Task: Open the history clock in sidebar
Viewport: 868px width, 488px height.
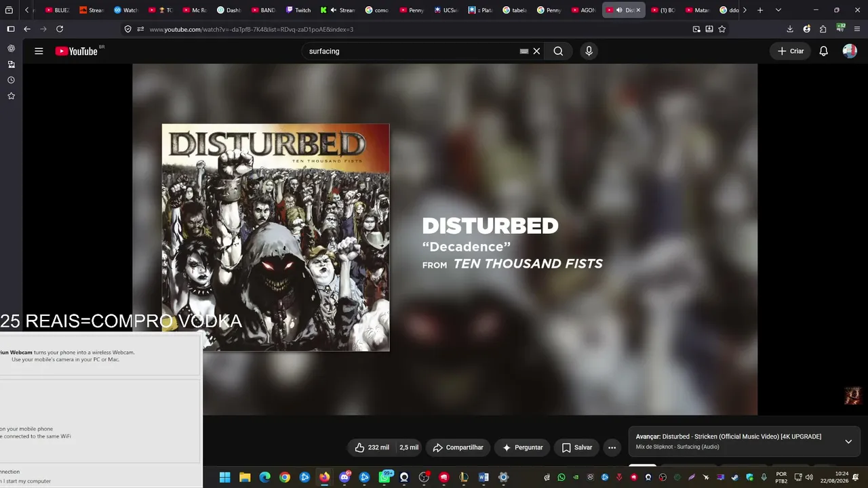Action: (11, 80)
